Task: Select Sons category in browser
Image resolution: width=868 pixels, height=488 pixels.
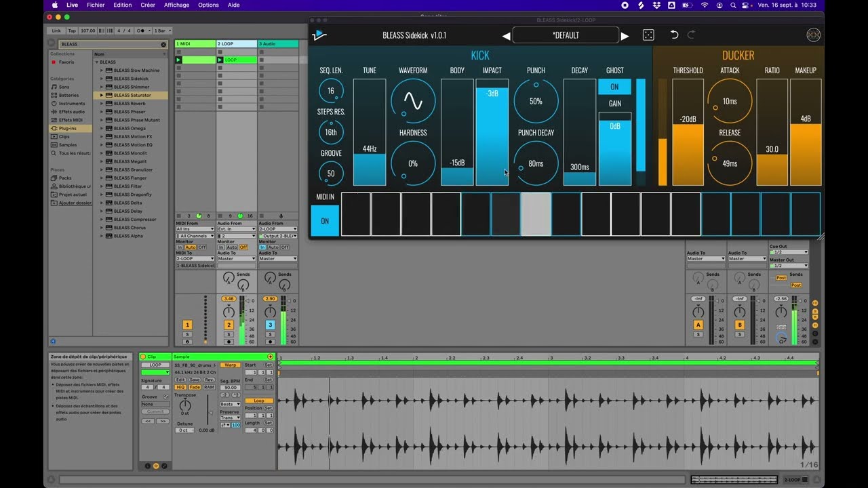Action: [64, 87]
